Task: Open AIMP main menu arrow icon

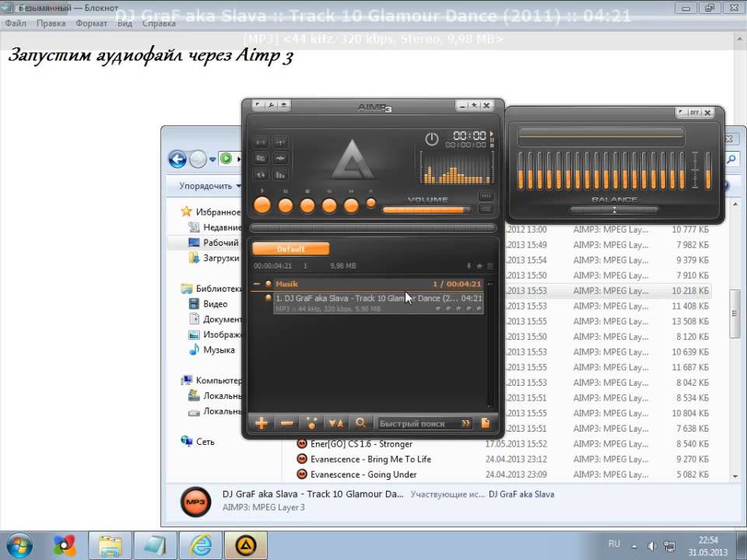Action: pos(258,105)
